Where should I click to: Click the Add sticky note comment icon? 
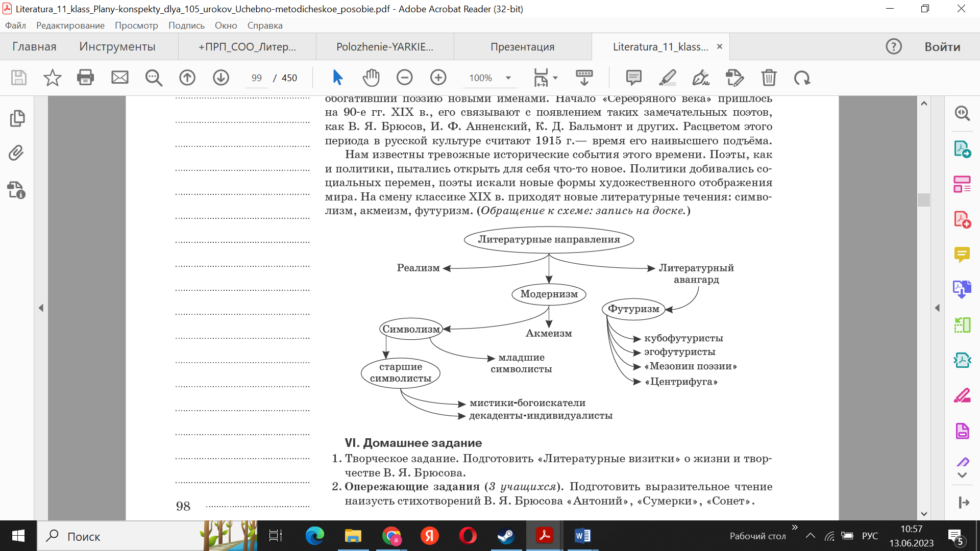pos(633,78)
